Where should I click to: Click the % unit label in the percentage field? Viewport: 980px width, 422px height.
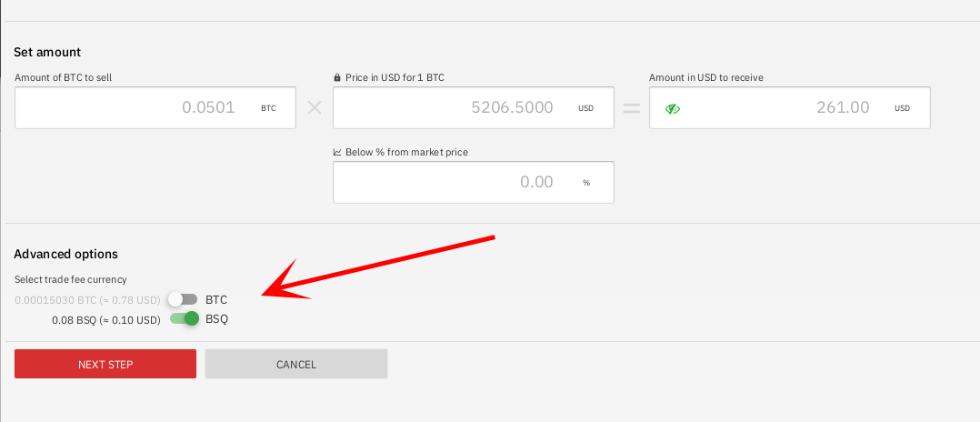pos(586,183)
